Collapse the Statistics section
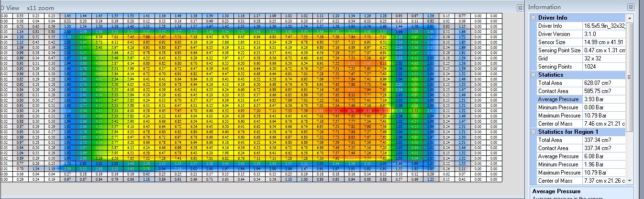The height and width of the screenshot is (199, 644). pyautogui.click(x=533, y=75)
